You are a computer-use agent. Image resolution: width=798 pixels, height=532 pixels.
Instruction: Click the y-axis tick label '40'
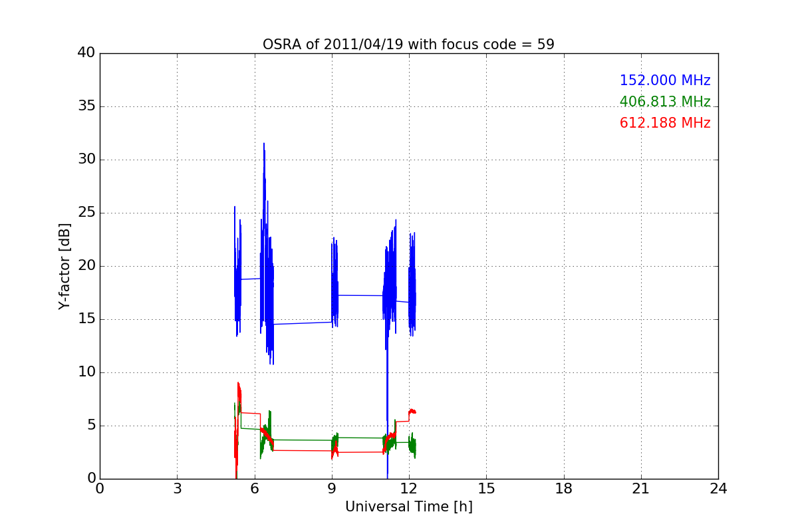(x=86, y=53)
